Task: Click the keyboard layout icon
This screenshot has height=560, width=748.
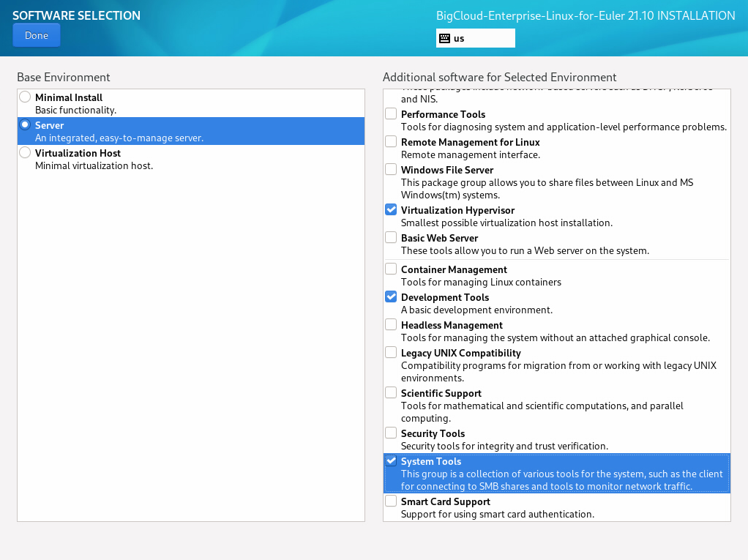Action: 444,38
